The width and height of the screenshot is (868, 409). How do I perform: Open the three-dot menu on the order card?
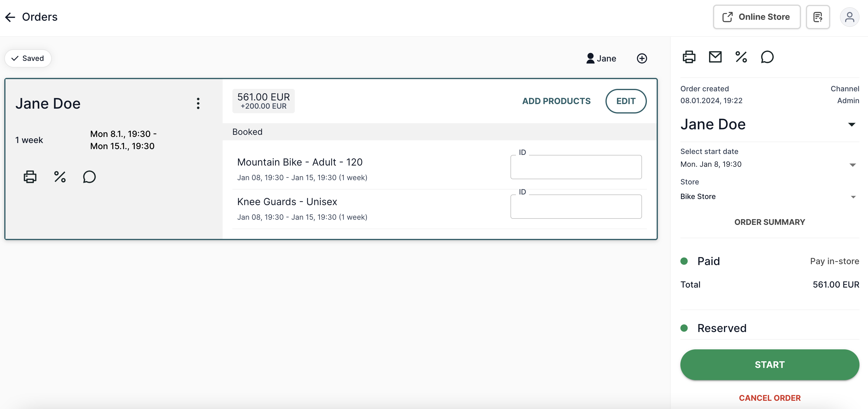tap(198, 103)
